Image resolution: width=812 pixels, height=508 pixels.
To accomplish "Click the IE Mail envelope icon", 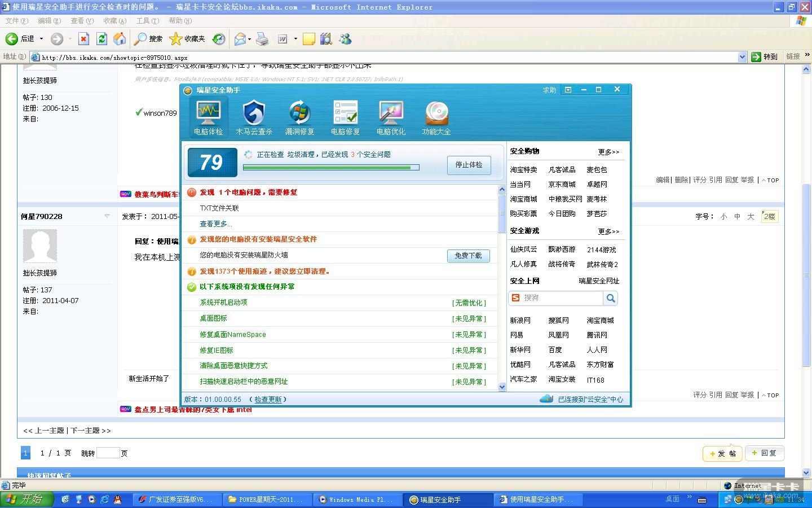I will tap(240, 39).
